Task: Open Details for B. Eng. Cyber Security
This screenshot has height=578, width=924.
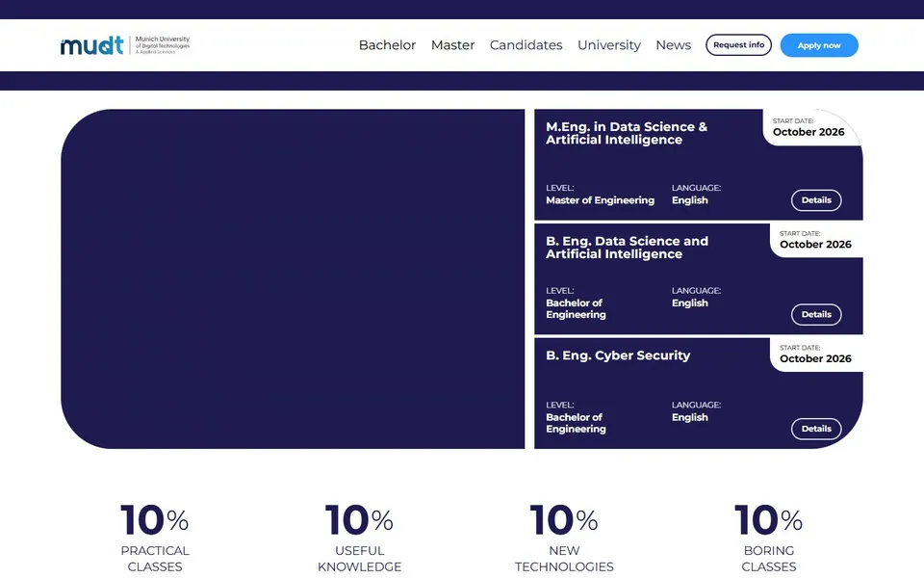Action: click(x=816, y=429)
